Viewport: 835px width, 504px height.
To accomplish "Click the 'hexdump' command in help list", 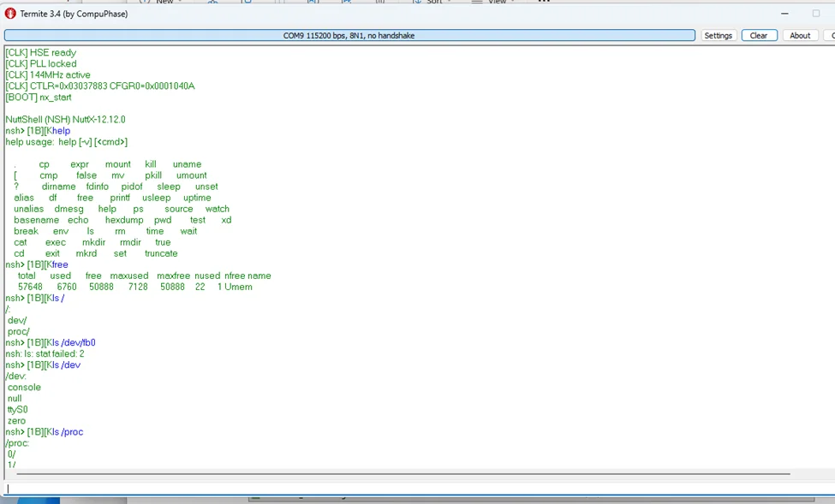I will 124,220.
